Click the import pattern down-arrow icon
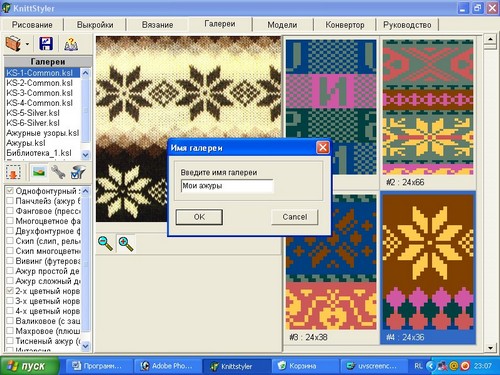Image resolution: width=500 pixels, height=375 pixels. click(13, 173)
